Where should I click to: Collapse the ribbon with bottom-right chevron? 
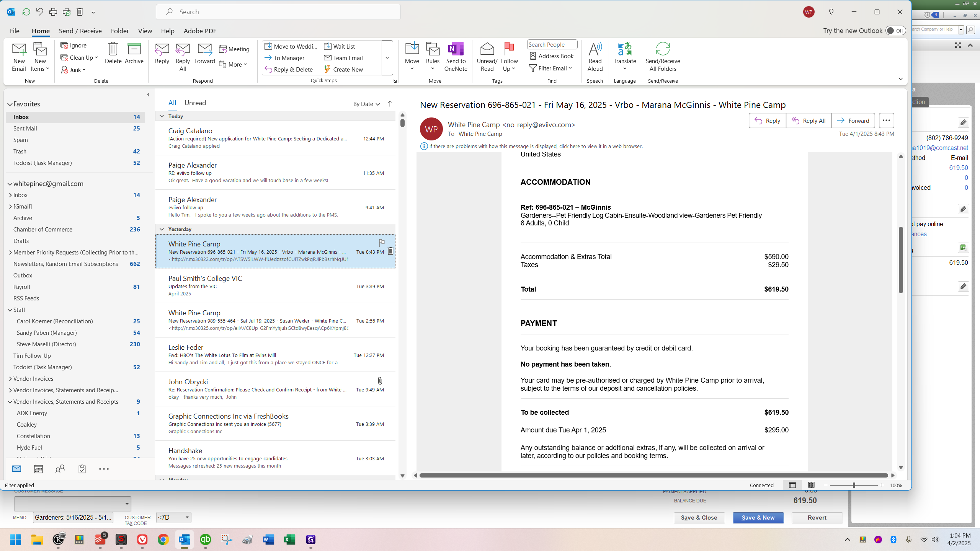coord(900,79)
